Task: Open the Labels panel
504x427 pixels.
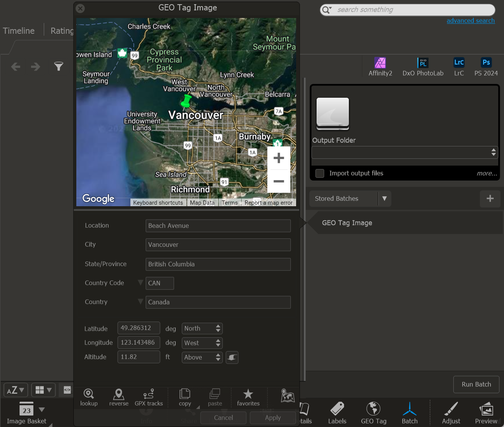Action: click(x=337, y=413)
